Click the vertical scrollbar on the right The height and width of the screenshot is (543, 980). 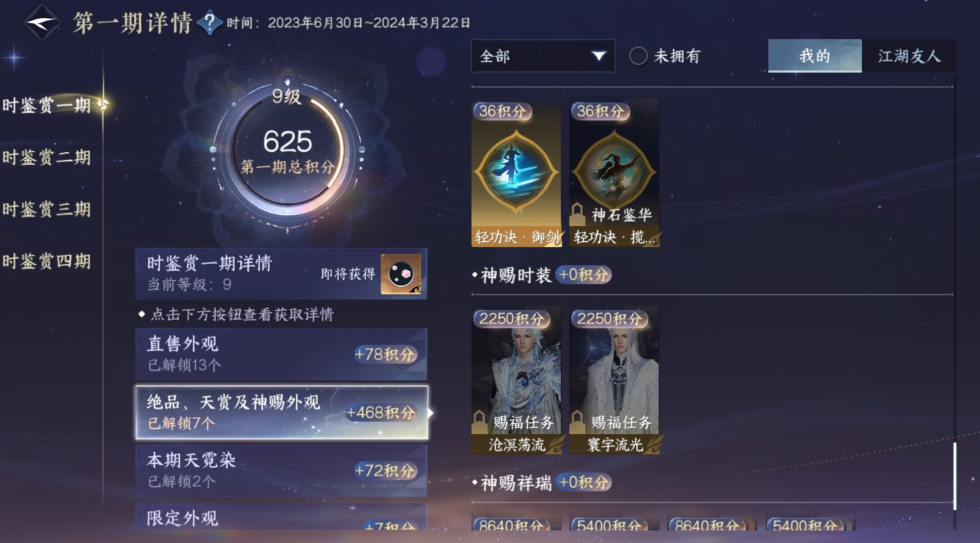coord(955,475)
